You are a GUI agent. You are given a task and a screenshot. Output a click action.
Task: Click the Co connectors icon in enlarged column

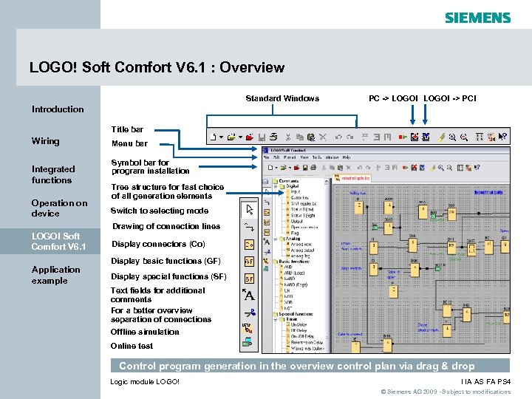pyautogui.click(x=250, y=245)
